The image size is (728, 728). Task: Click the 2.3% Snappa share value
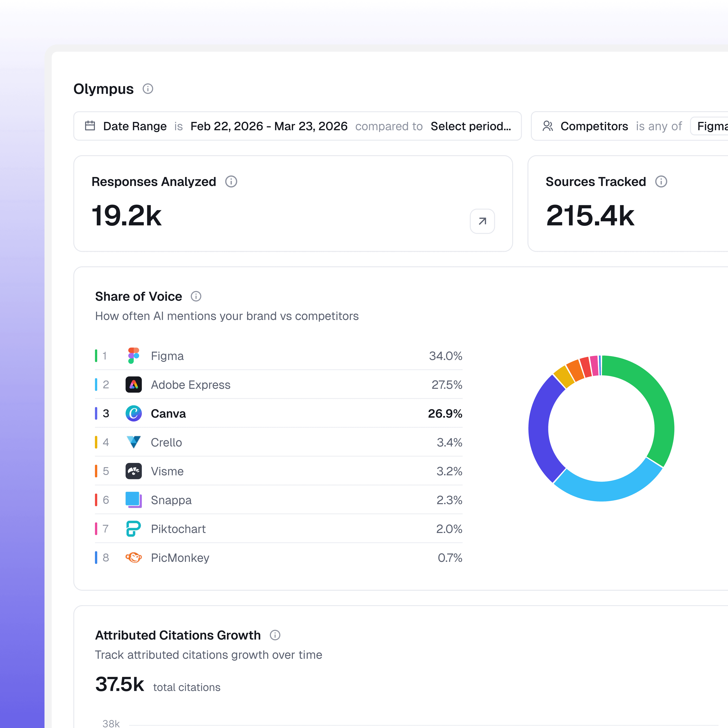[449, 500]
